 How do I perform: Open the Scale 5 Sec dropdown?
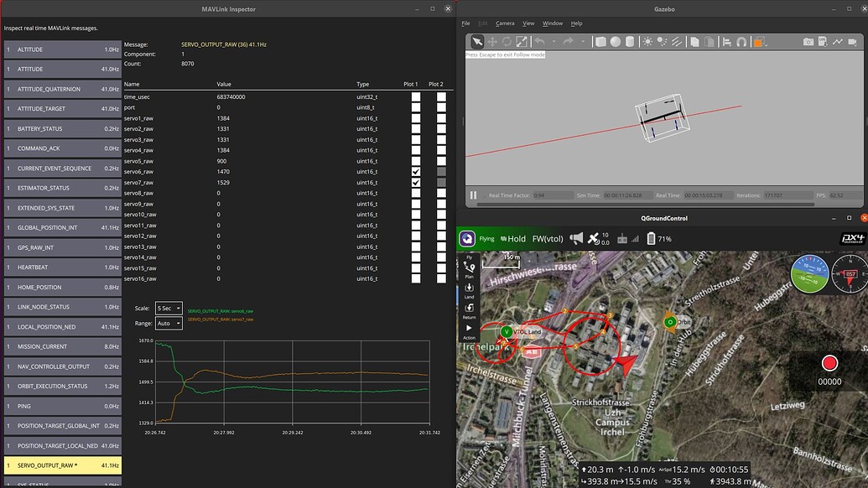tap(169, 309)
